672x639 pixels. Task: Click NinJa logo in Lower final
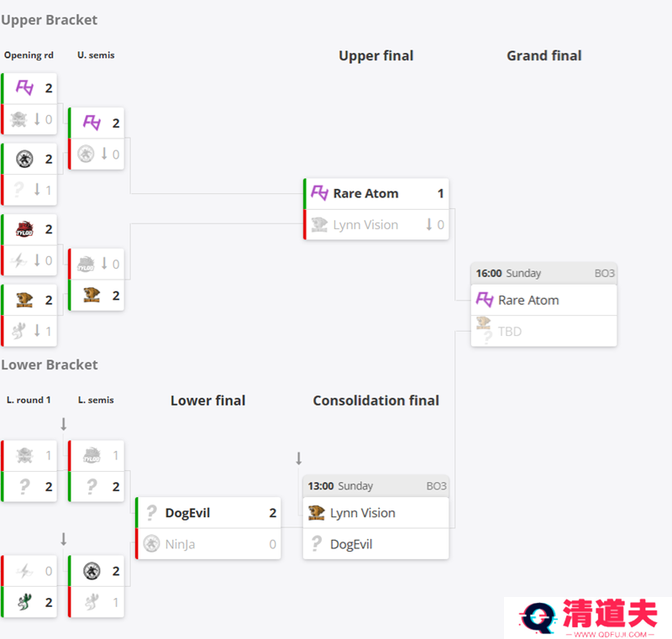click(x=151, y=544)
